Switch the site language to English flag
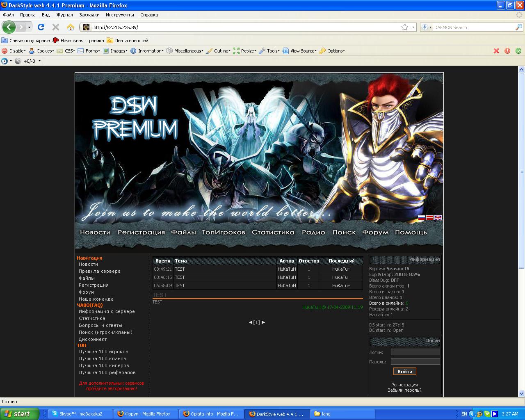525x420 pixels. 438,218
